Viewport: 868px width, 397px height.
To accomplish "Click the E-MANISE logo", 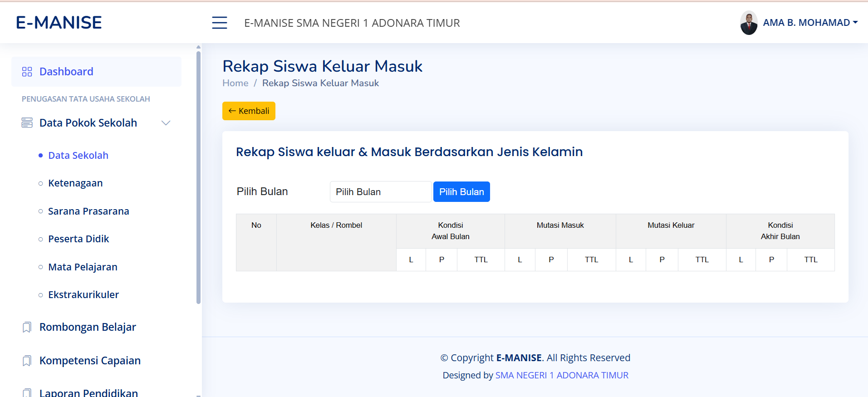I will pos(59,23).
